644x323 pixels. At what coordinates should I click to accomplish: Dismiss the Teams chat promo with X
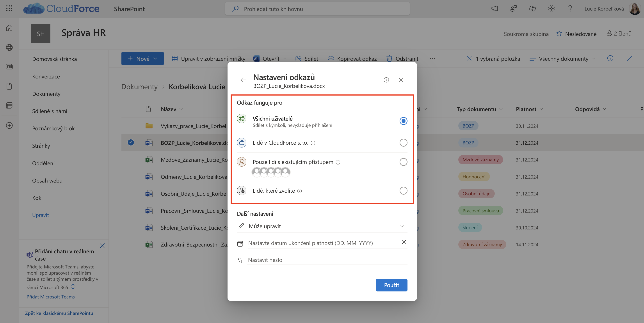[102, 246]
